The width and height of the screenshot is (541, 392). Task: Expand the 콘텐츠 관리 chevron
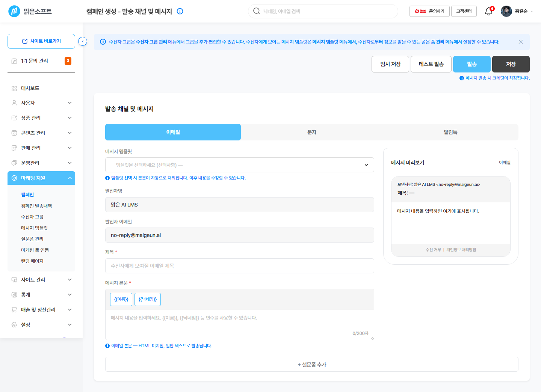coord(70,133)
